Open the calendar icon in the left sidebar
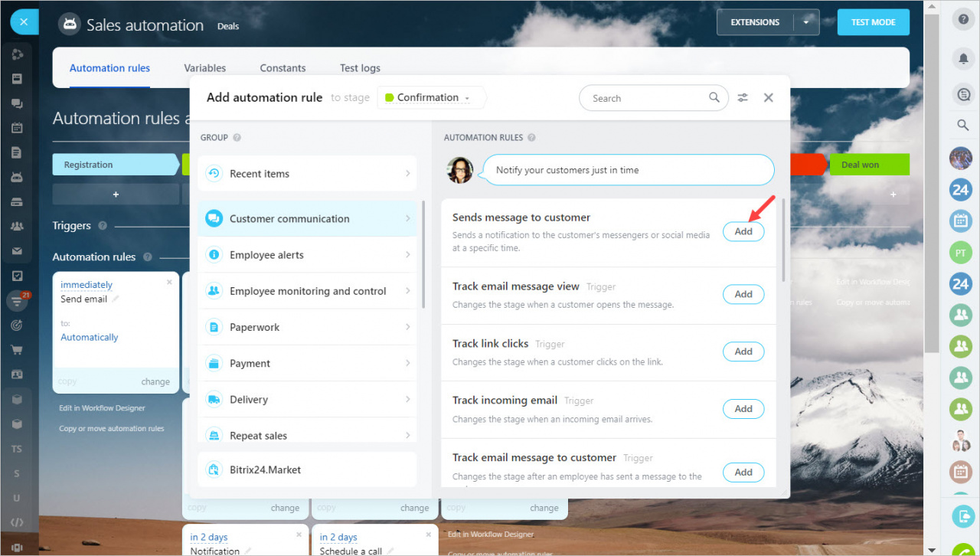Screen dimensions: 980x556 (x=17, y=128)
